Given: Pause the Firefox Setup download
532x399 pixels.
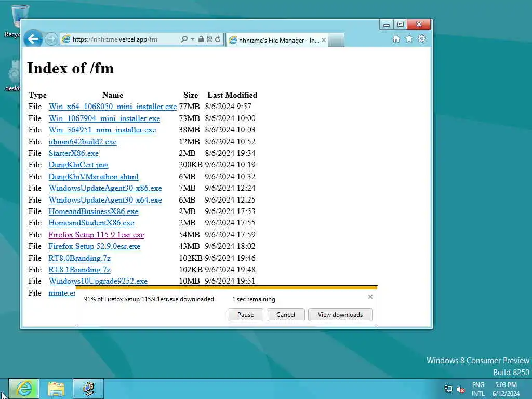Looking at the screenshot, I should pos(245,315).
